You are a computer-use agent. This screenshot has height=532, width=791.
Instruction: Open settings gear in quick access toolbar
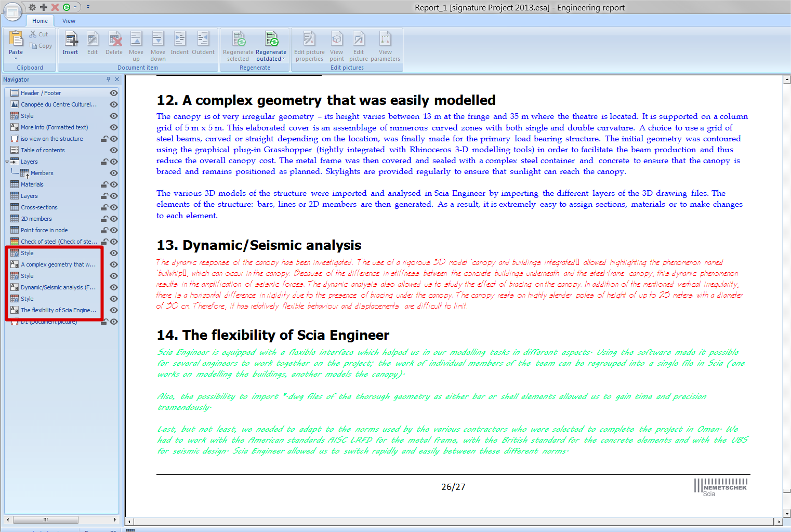32,7
